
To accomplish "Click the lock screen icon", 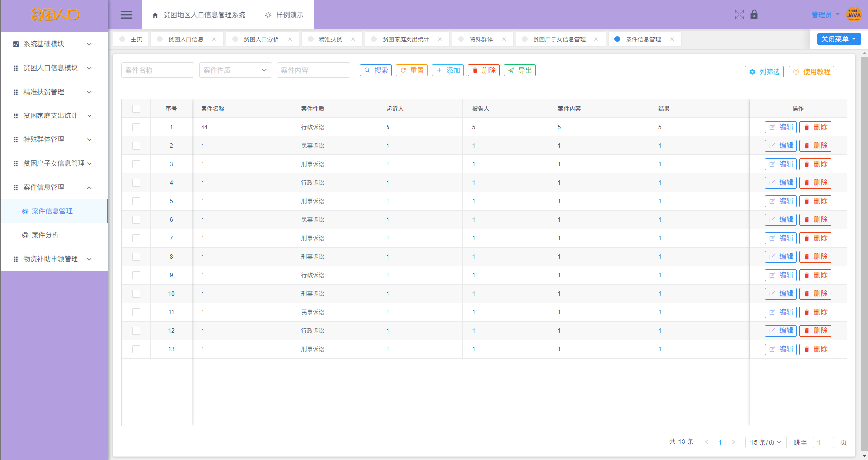I will pos(754,15).
